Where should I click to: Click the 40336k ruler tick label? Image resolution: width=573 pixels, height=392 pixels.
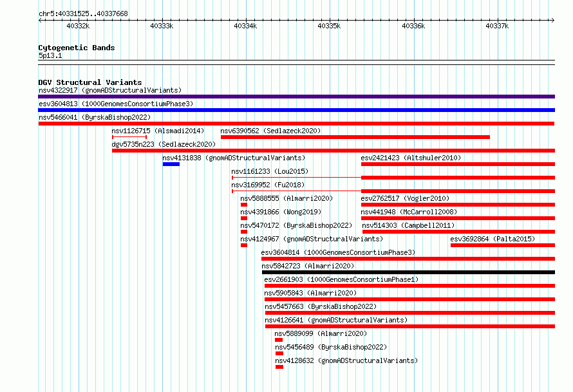(x=413, y=26)
